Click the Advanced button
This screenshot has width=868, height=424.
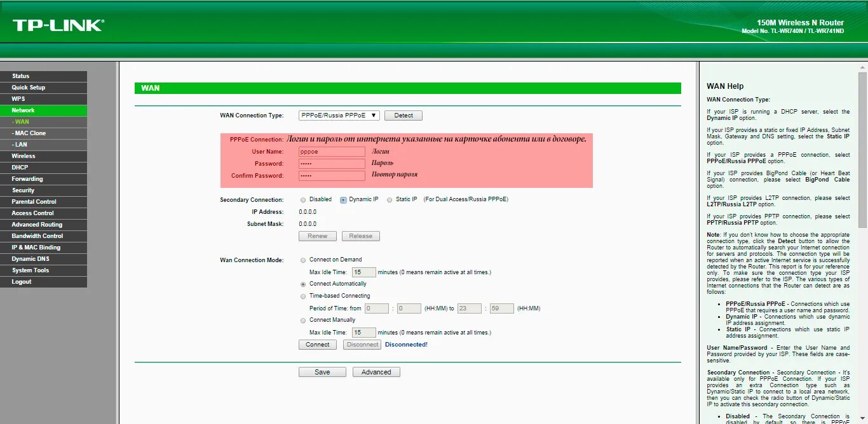376,373
